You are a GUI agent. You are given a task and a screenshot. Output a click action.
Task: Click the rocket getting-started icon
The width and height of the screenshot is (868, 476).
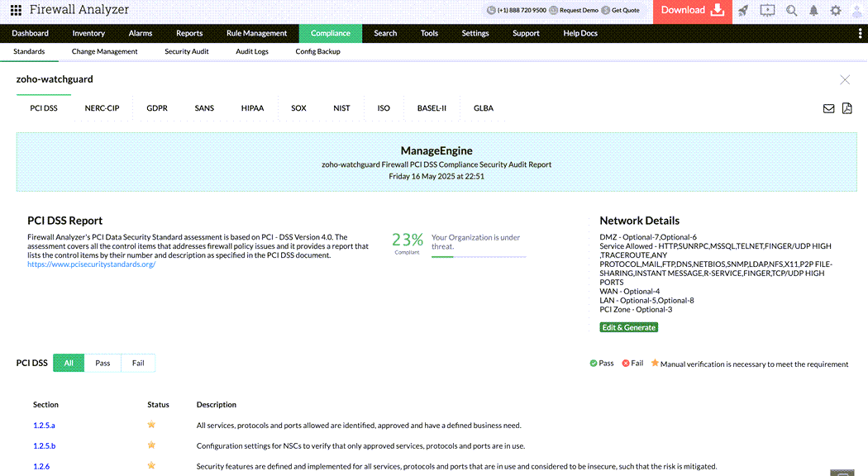744,11
